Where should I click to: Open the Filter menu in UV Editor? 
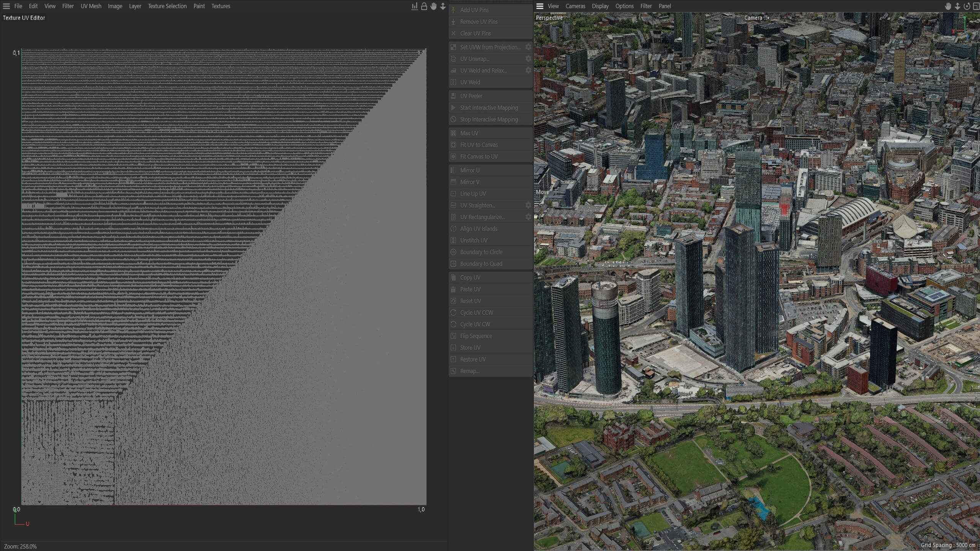point(68,6)
